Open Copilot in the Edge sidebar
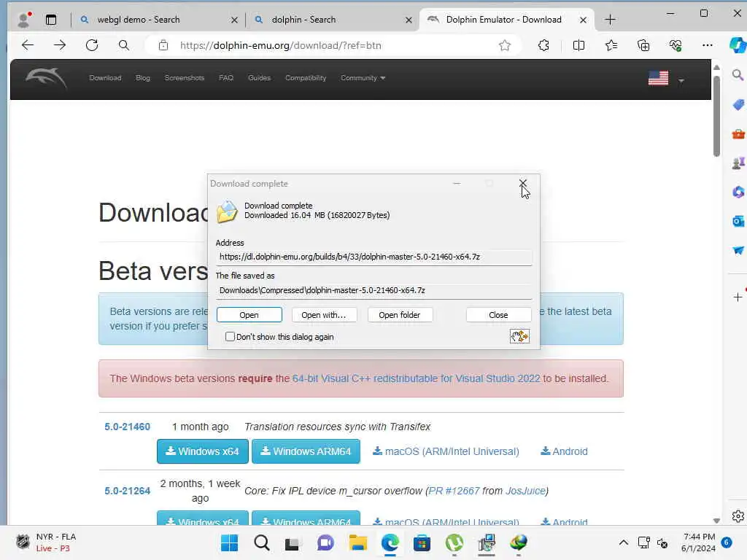747x560 pixels. [x=738, y=45]
